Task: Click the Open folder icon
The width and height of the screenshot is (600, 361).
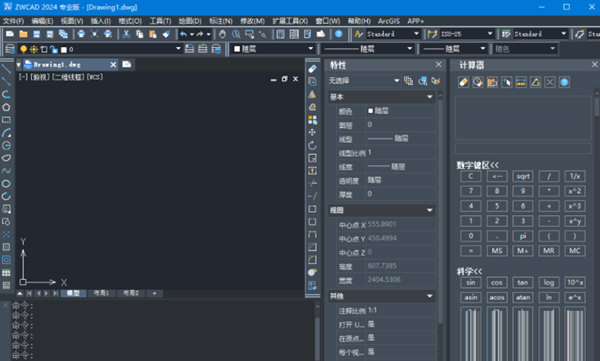Action: click(x=23, y=34)
